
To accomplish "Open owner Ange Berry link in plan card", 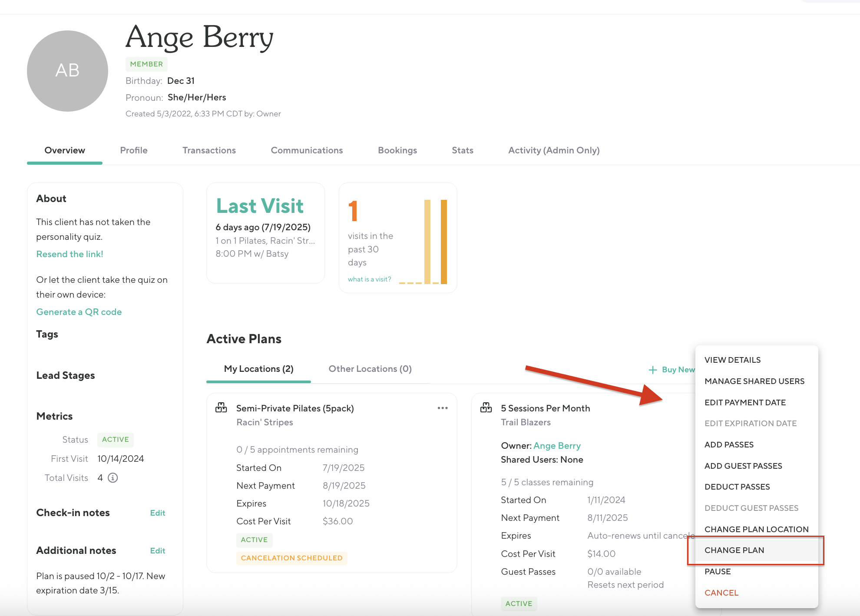I will [557, 446].
